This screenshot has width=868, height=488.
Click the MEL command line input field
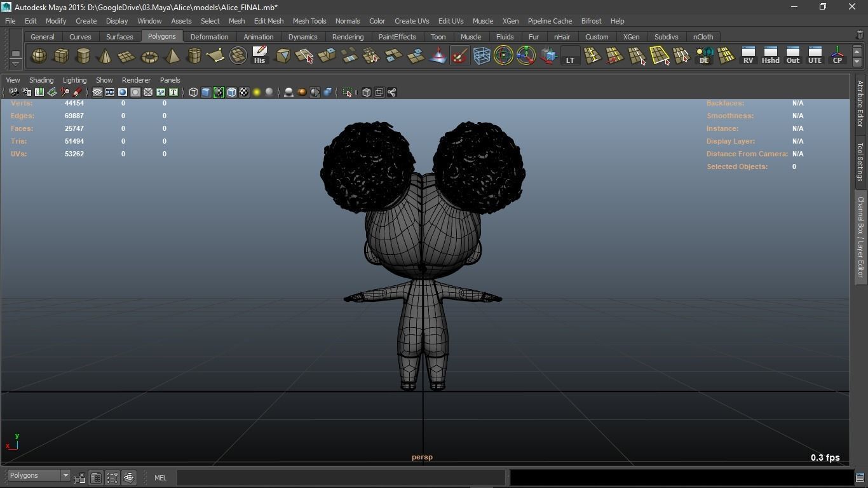[x=341, y=477]
